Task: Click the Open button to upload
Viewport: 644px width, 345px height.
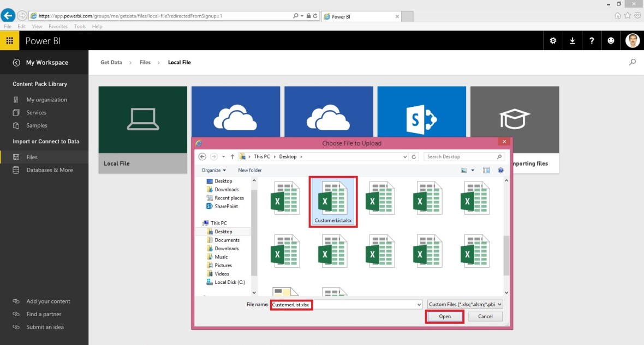Action: (444, 316)
